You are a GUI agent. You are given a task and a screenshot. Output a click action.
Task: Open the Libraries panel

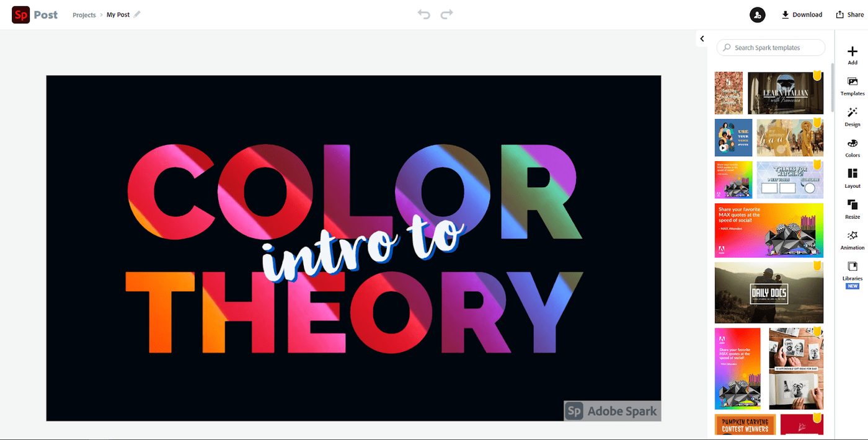[x=852, y=271]
